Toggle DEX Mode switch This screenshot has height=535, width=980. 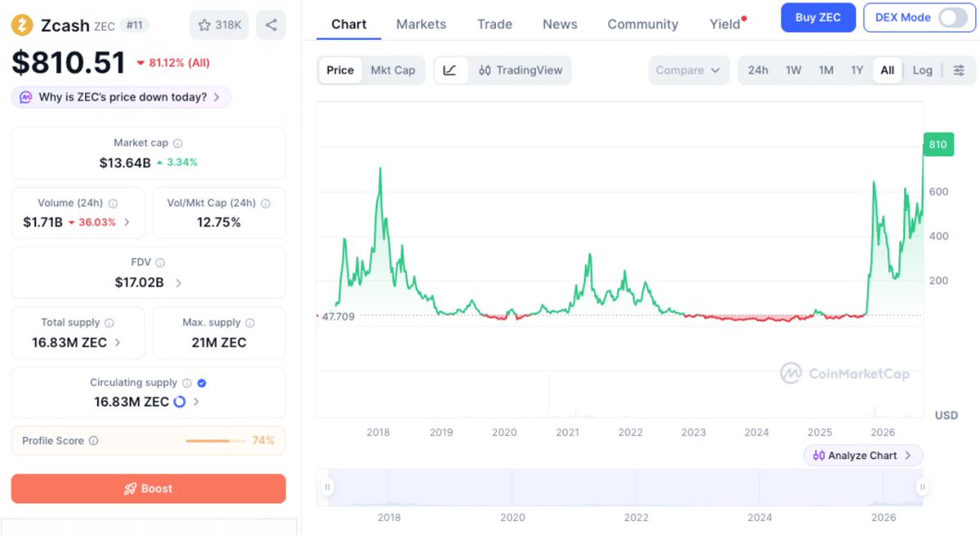pyautogui.click(x=952, y=17)
